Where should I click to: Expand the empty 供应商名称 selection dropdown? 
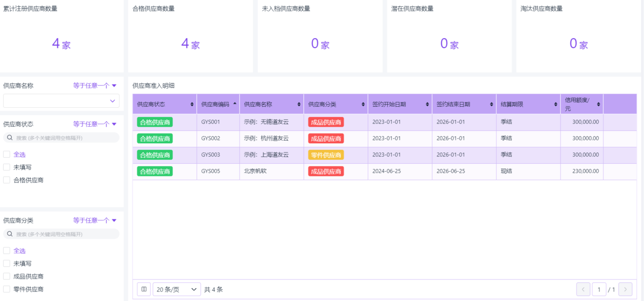(61, 101)
